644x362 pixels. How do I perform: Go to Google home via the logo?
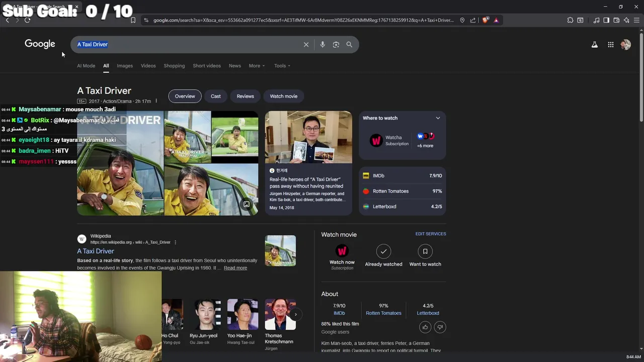[x=40, y=44]
